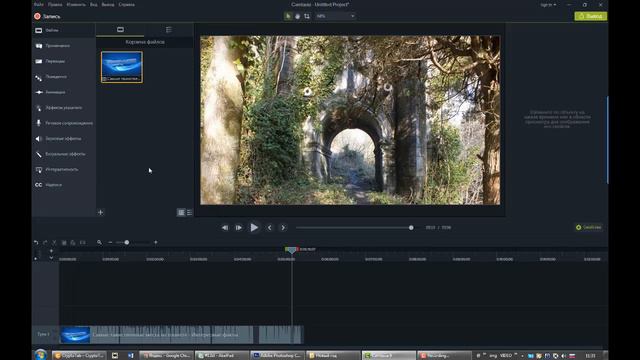
Task: Click the timeline Split icon
Action: 83,242
